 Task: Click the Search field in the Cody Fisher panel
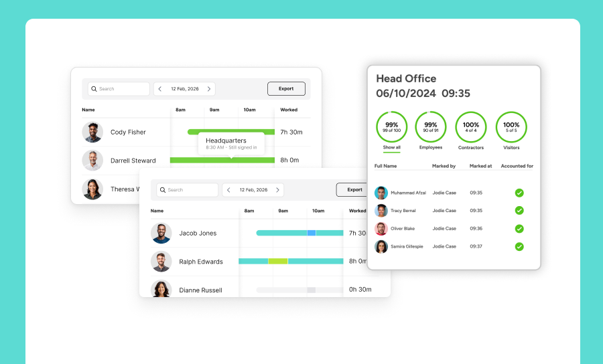pos(119,89)
